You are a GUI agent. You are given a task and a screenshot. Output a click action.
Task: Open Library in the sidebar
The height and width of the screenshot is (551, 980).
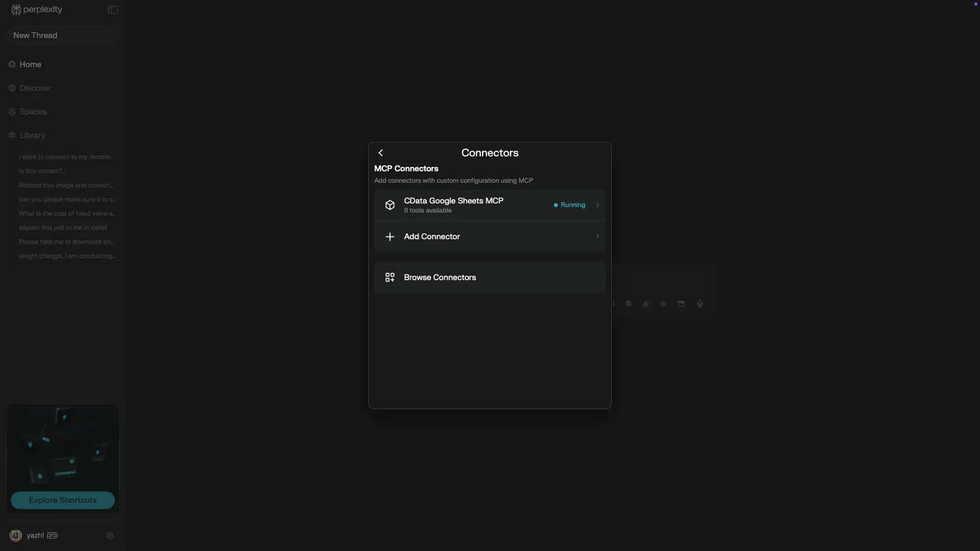[32, 135]
